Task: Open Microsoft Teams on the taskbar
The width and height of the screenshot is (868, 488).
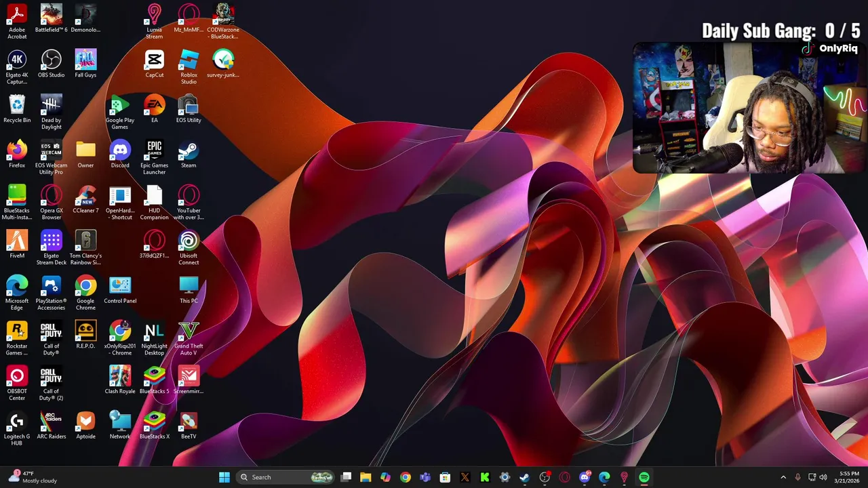Action: pos(425,477)
